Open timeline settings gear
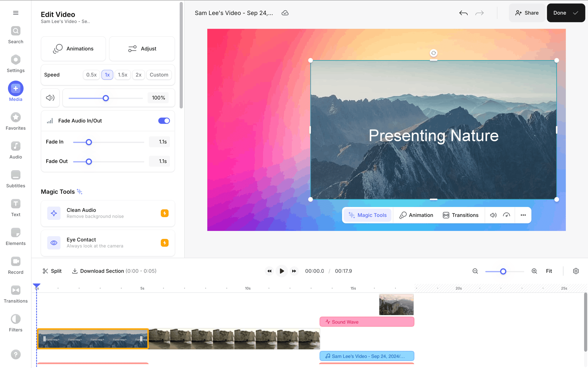 point(576,271)
